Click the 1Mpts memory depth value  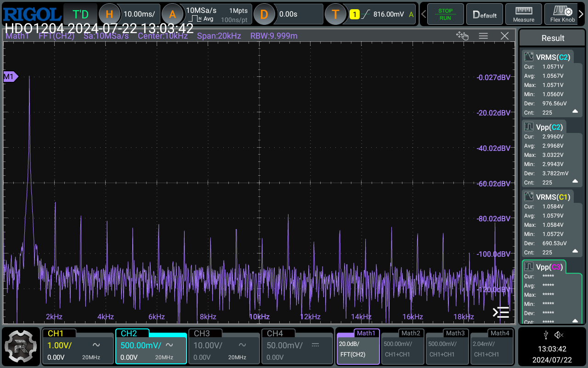[238, 10]
